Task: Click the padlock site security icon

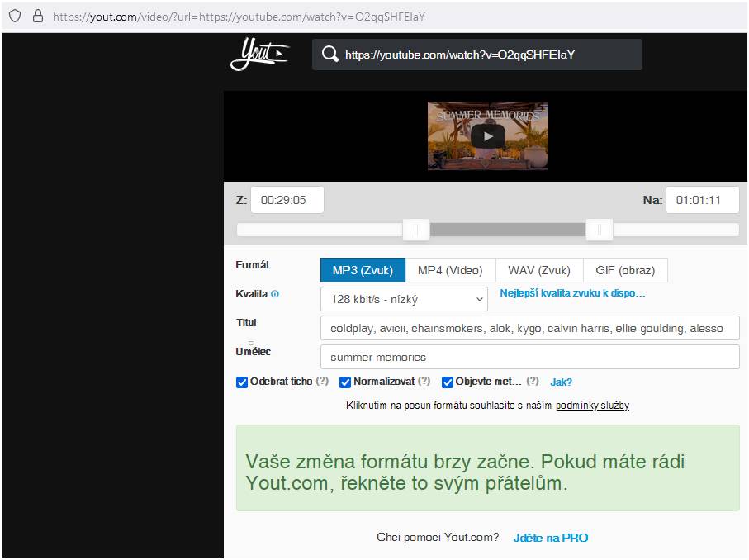Action: 38,17
